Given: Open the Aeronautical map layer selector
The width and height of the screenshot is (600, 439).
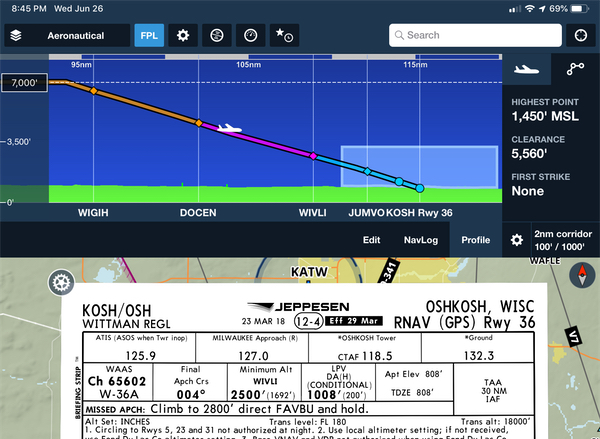Looking at the screenshot, I should coord(66,35).
